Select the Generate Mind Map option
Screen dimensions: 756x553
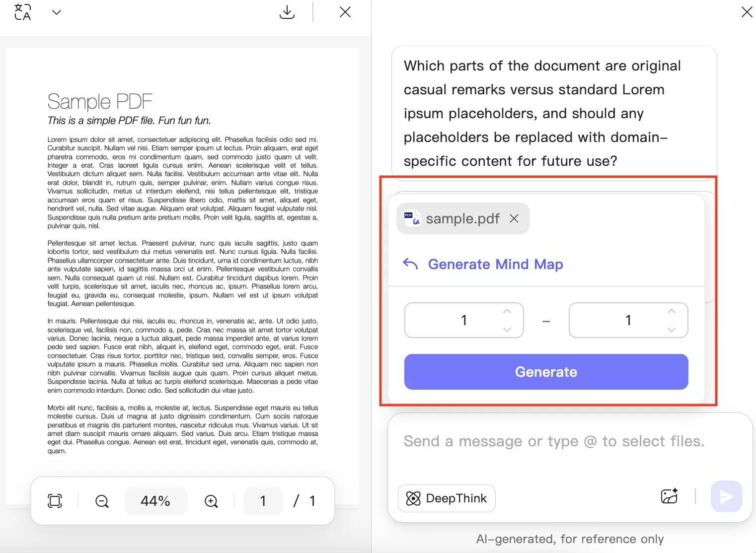pyautogui.click(x=495, y=264)
